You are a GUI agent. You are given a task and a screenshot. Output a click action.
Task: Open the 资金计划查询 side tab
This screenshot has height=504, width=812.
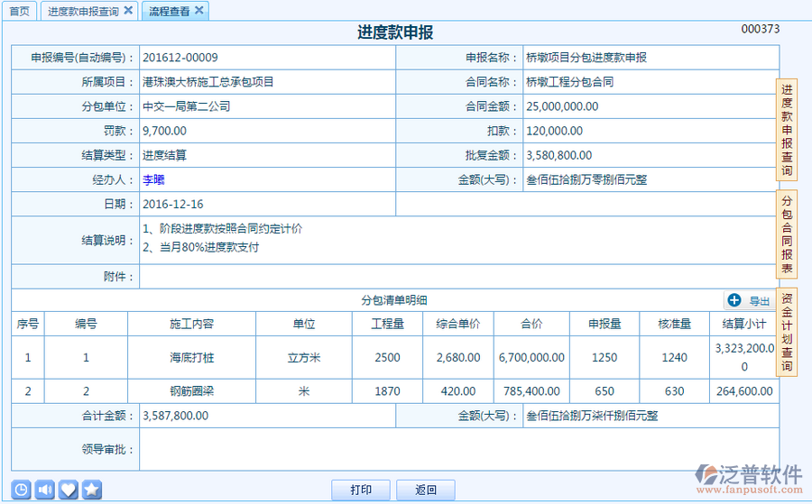[787, 332]
